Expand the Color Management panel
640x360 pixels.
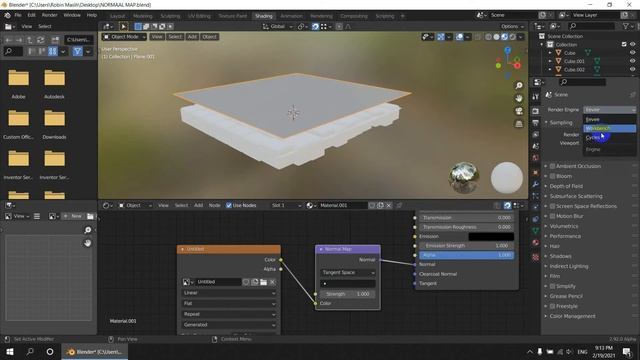pos(572,316)
